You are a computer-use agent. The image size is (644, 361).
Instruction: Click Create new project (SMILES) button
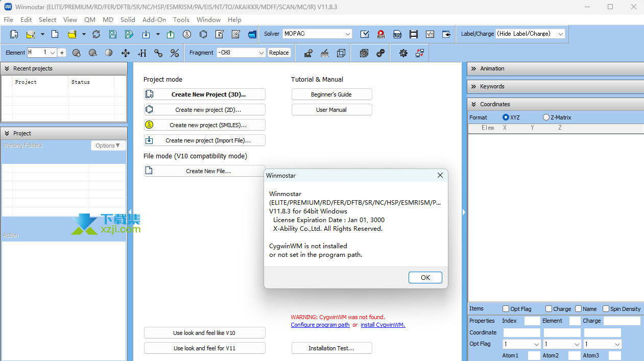coord(205,125)
